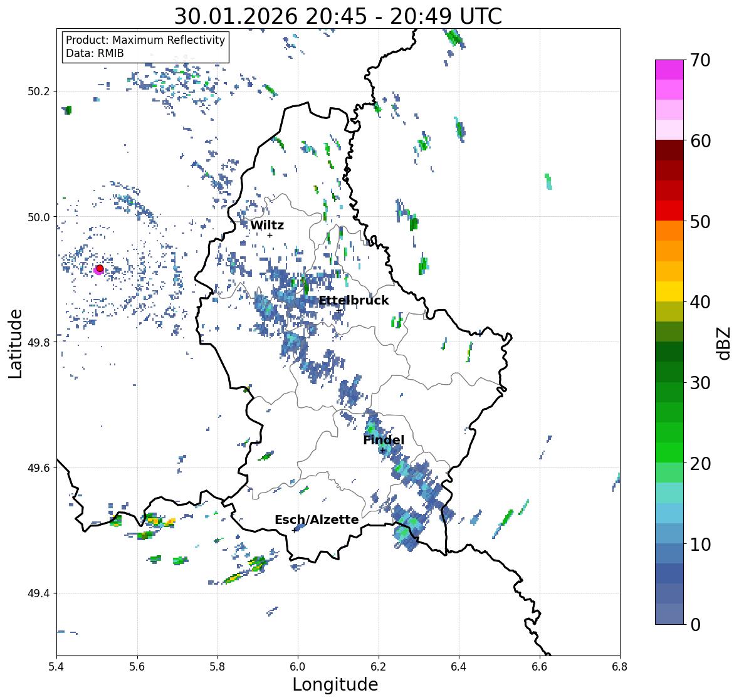Click the Esch/Alzette city label
739x700 pixels.
tap(317, 520)
